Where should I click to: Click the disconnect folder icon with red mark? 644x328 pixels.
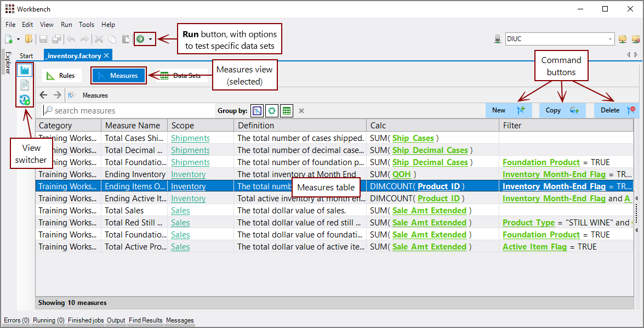tap(636, 39)
